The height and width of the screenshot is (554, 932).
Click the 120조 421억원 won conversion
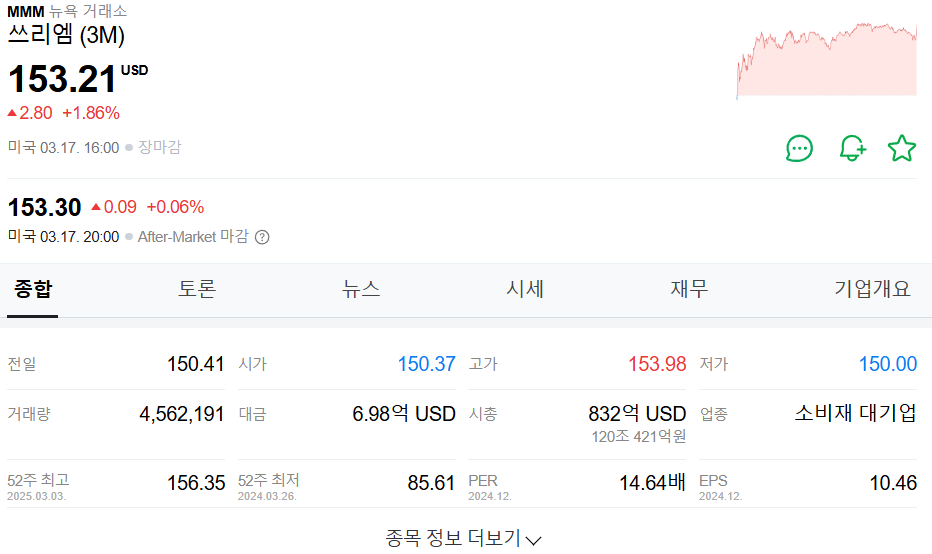pyautogui.click(x=638, y=437)
